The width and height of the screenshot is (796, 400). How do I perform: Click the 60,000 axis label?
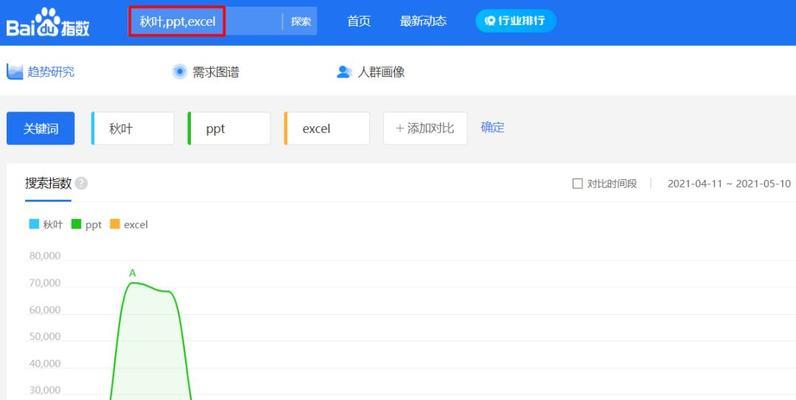(45, 310)
